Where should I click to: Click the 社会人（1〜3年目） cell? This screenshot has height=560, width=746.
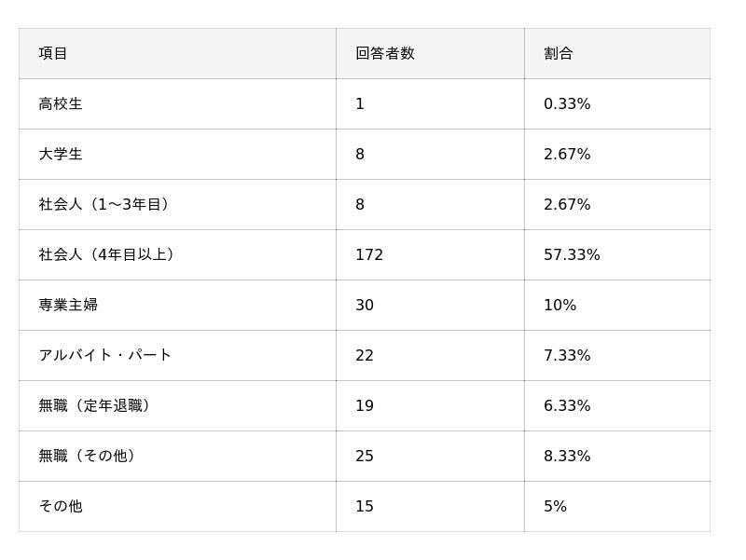(104, 205)
